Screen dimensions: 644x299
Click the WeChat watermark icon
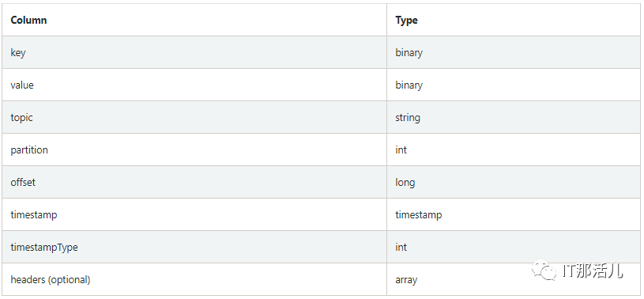[544, 270]
